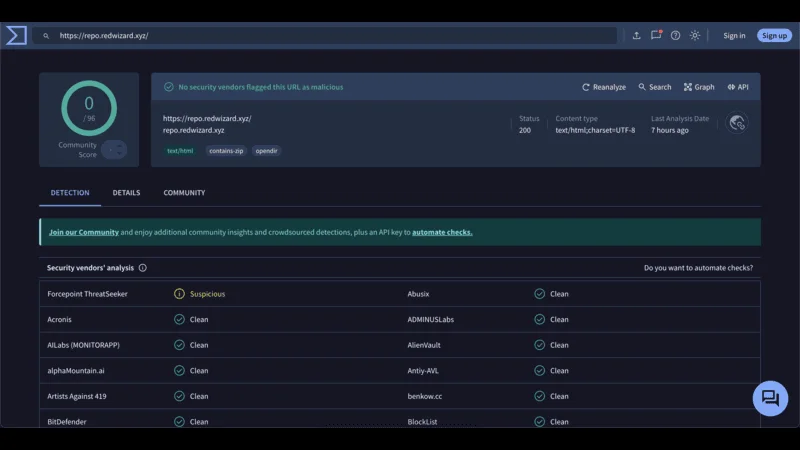Click the URL search input field
Viewport: 800px width, 450px height.
(324, 36)
